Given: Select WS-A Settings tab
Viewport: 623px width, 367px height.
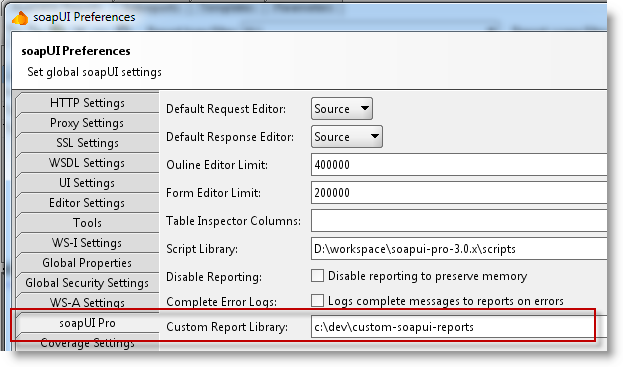Looking at the screenshot, I should tap(87, 303).
